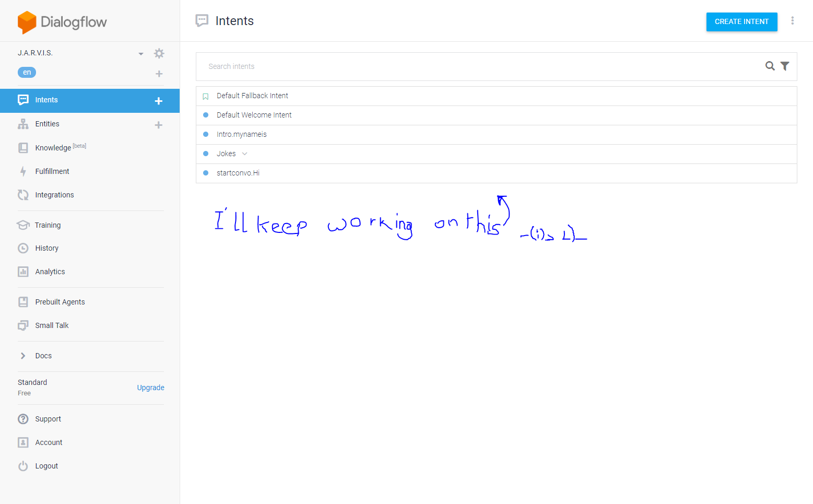Click the CREATE INTENT button
The image size is (813, 504).
[741, 21]
